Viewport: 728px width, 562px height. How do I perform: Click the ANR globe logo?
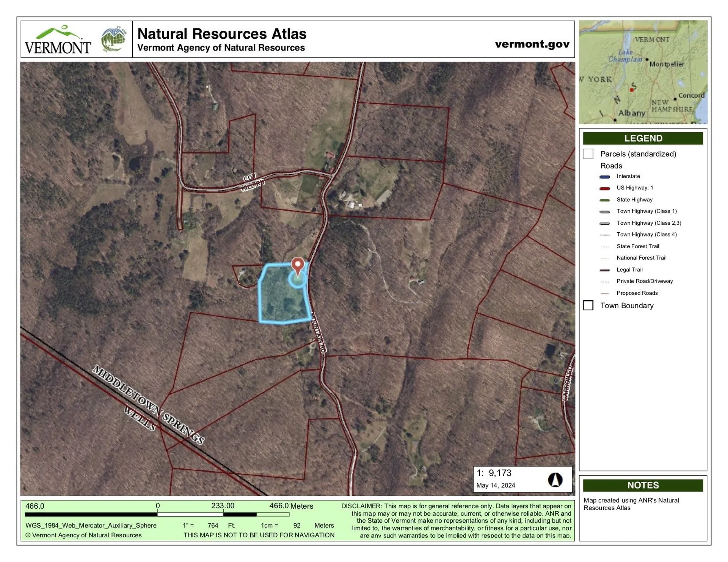click(113, 39)
